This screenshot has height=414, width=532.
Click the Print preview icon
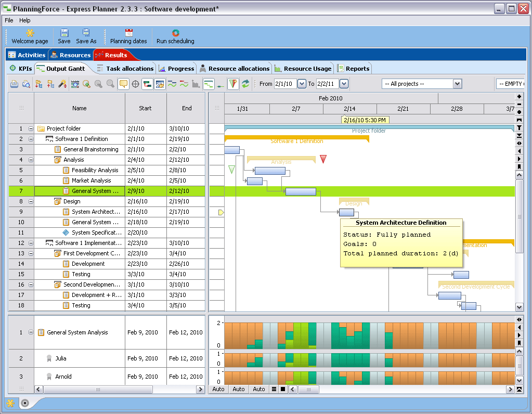tap(25, 84)
